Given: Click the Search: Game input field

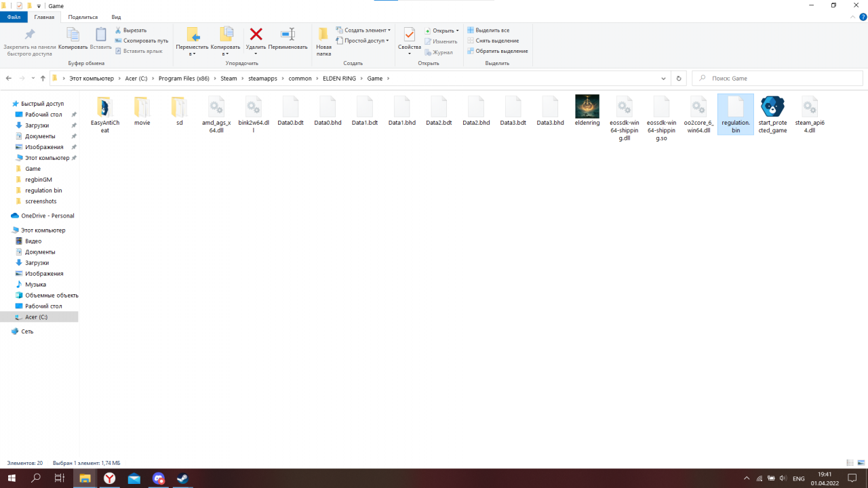Looking at the screenshot, I should (x=780, y=79).
